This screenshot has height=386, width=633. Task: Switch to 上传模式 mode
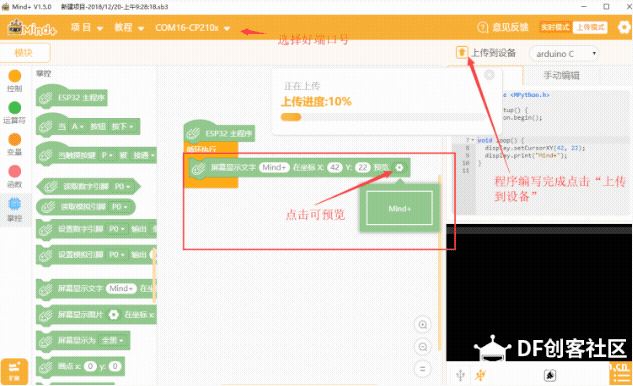[x=590, y=27]
